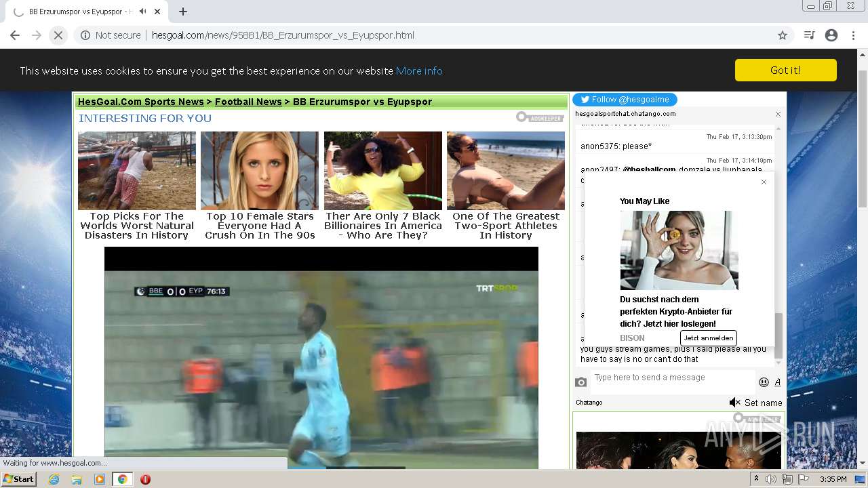Open the Krypto-Anbieter ad text
Screen dimensions: 868x488
[x=676, y=312]
